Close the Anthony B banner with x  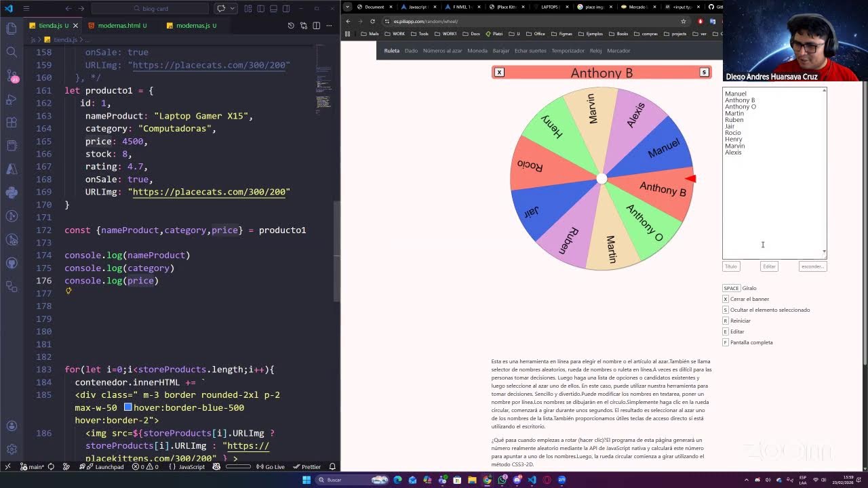(499, 73)
